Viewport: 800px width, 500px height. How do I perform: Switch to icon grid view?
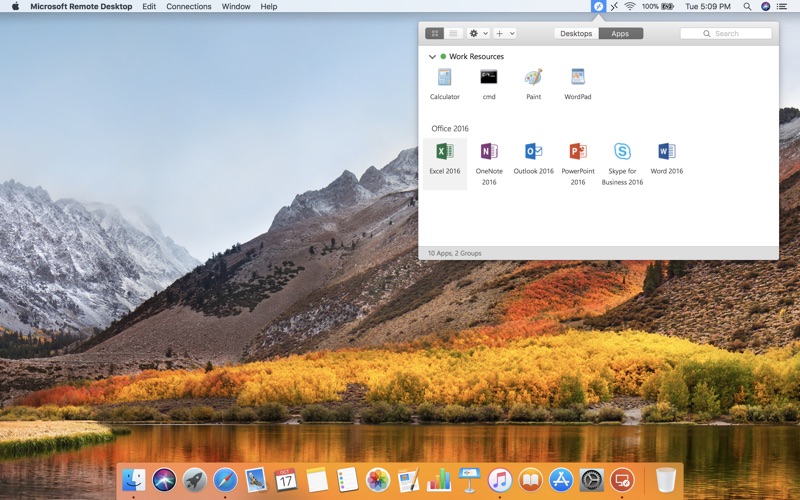(434, 34)
